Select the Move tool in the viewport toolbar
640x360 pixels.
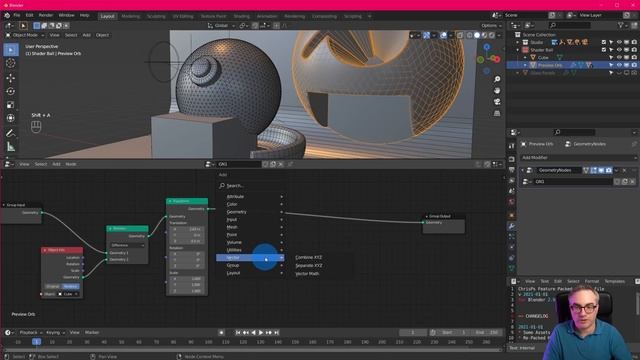point(11,78)
